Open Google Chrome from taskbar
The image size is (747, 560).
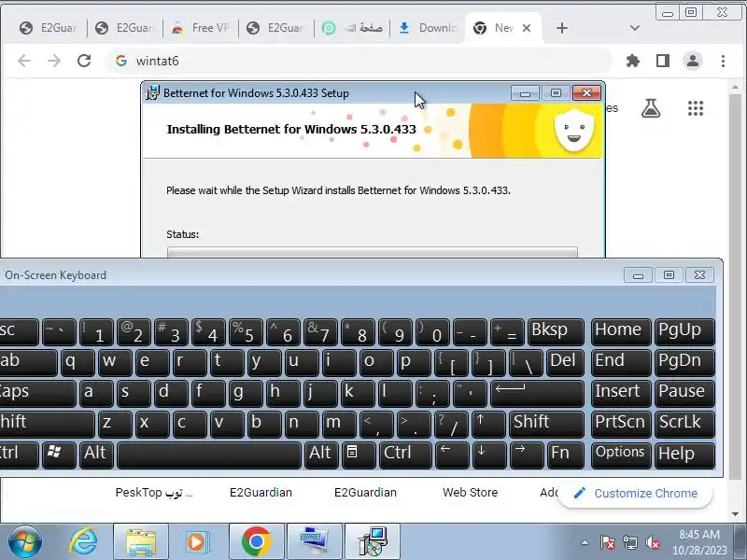coord(256,542)
